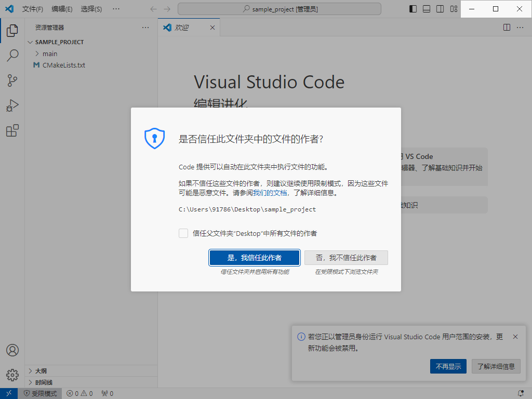The width and height of the screenshot is (532, 399).
Task: Open the Explorer view in activity bar
Action: (x=12, y=31)
